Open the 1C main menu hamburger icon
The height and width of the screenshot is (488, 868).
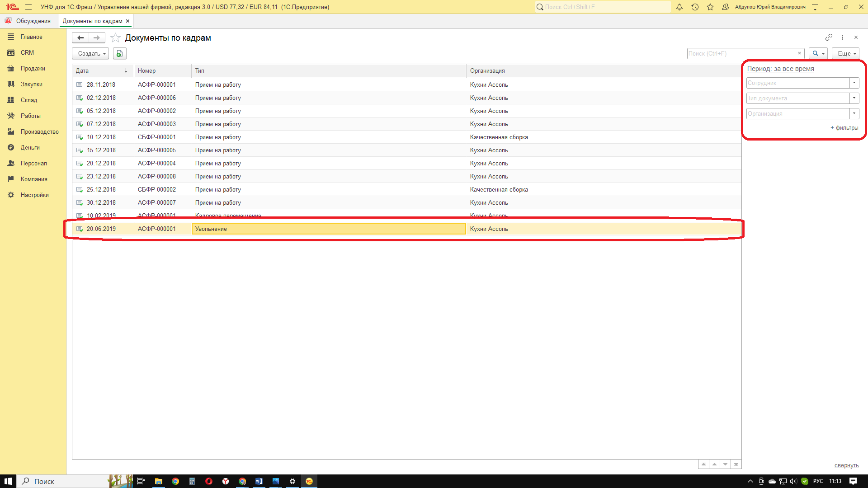pyautogui.click(x=28, y=7)
